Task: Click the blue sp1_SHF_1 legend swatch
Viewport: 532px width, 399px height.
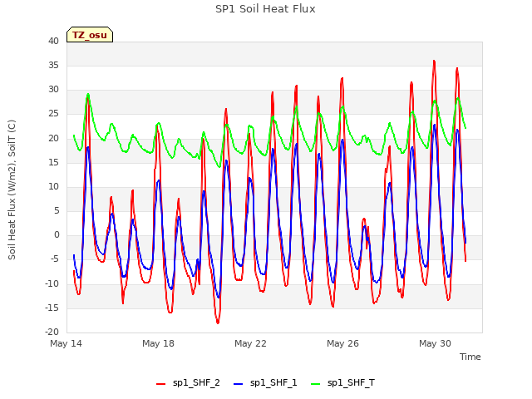Action: coord(239,384)
